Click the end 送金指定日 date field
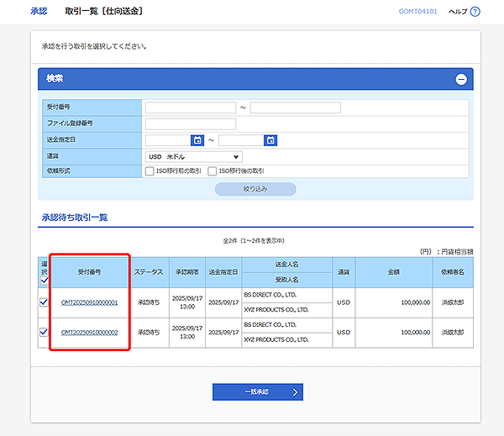504x436 pixels. (x=241, y=140)
